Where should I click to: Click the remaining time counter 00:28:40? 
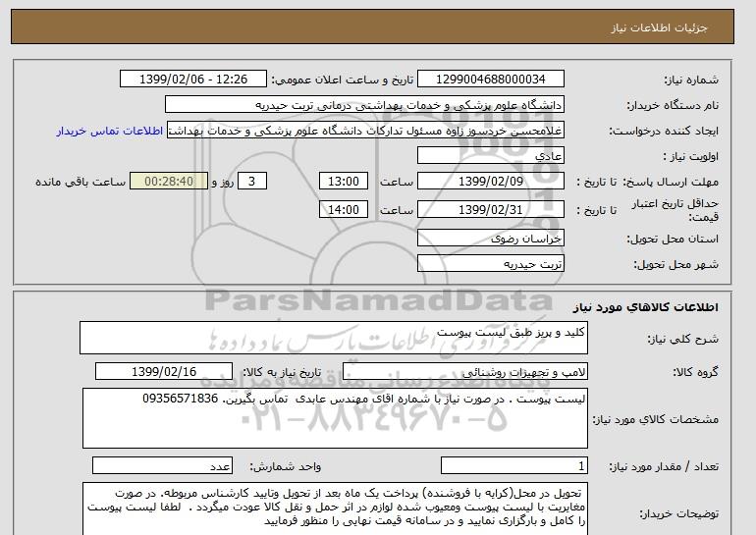(169, 182)
